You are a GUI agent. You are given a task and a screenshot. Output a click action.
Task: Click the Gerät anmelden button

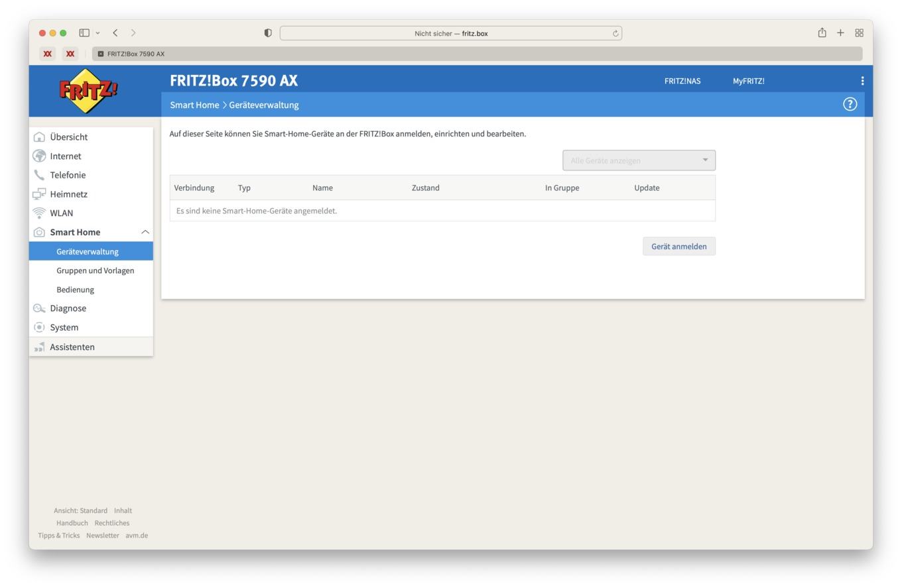click(x=678, y=247)
